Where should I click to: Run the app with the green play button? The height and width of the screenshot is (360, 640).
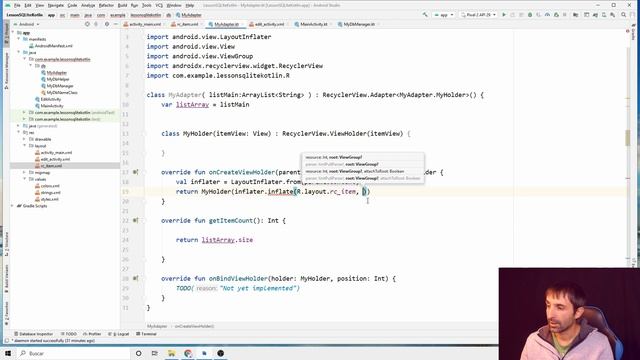click(x=504, y=15)
